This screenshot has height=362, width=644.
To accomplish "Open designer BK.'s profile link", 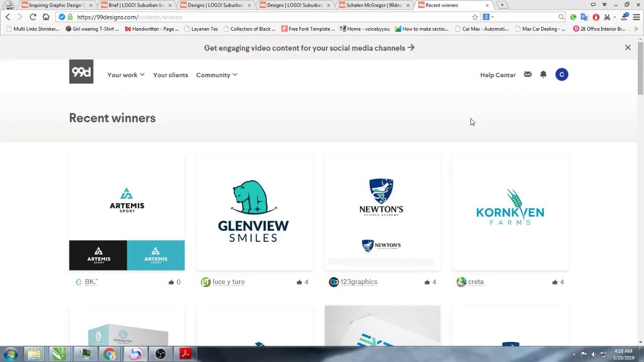I will coord(91,282).
